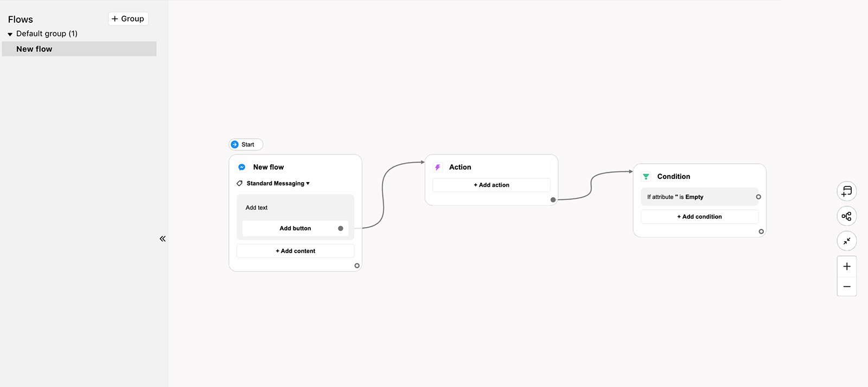868x387 pixels.
Task: Collapse the Default group tree
Action: point(10,34)
